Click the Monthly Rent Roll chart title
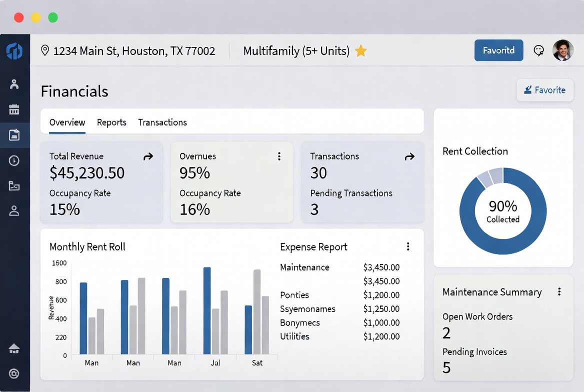 87,246
